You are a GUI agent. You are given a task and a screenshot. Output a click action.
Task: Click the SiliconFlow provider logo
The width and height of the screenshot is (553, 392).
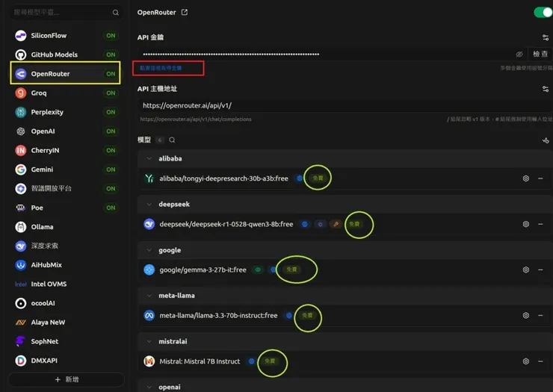point(21,36)
